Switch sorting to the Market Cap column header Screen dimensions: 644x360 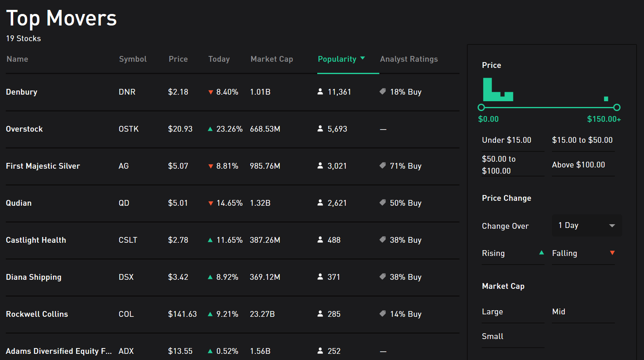[x=271, y=59]
